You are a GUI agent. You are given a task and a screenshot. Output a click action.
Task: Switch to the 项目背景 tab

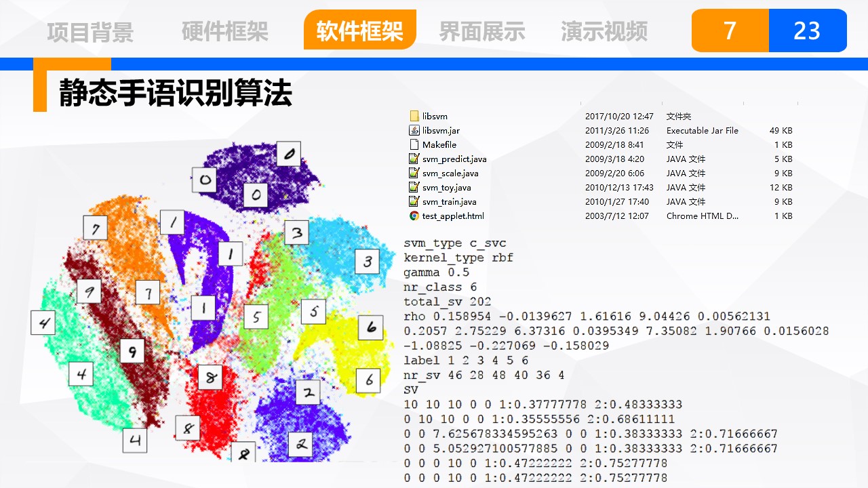(90, 31)
